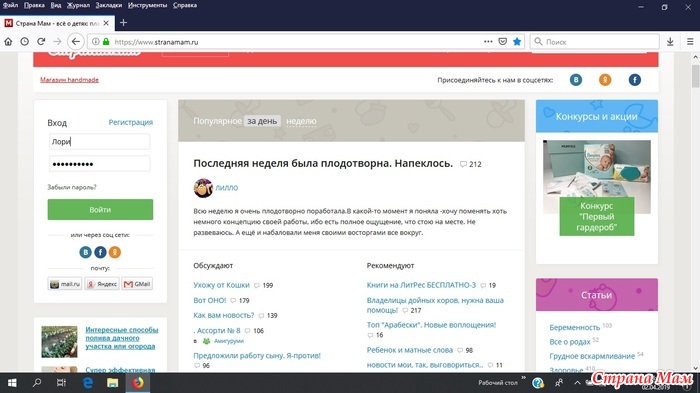The height and width of the screenshot is (393, 700).
Task: Open 'Грудное вскармливание' articles category
Action: [x=592, y=356]
